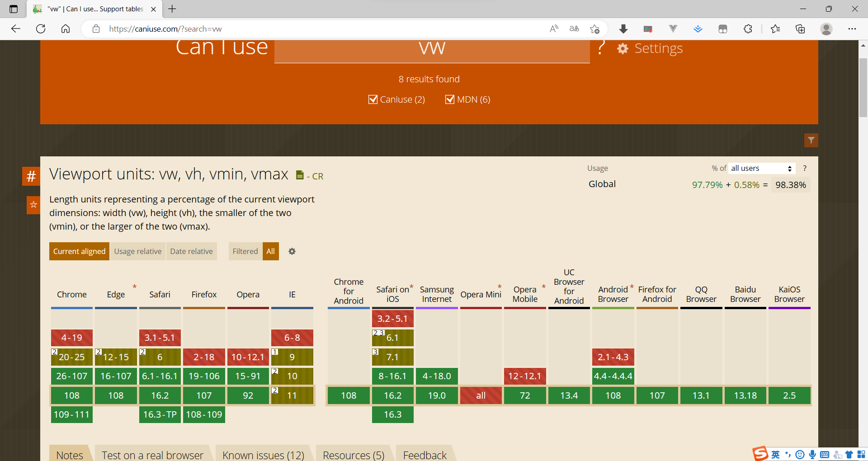
Task: Open table view settings gear
Action: [292, 251]
